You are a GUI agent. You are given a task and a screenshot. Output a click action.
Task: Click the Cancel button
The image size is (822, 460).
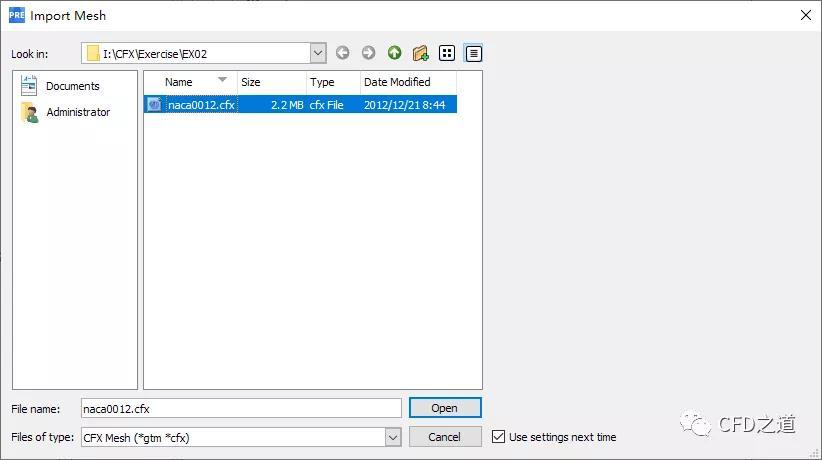click(445, 436)
